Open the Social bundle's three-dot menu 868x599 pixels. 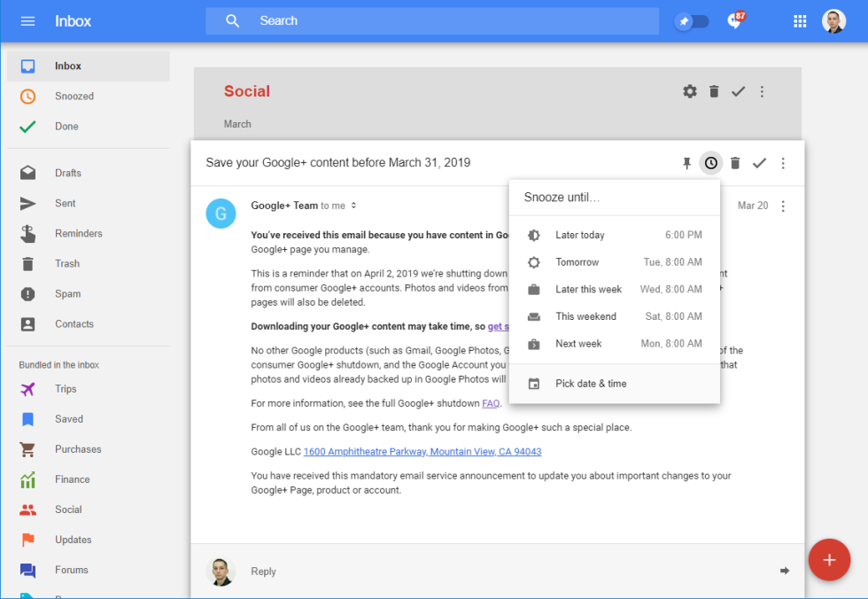pos(762,91)
